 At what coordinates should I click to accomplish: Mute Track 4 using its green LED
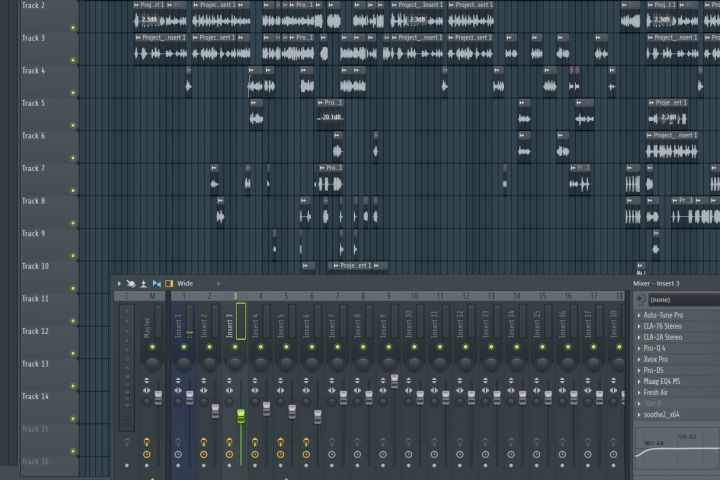[73, 93]
